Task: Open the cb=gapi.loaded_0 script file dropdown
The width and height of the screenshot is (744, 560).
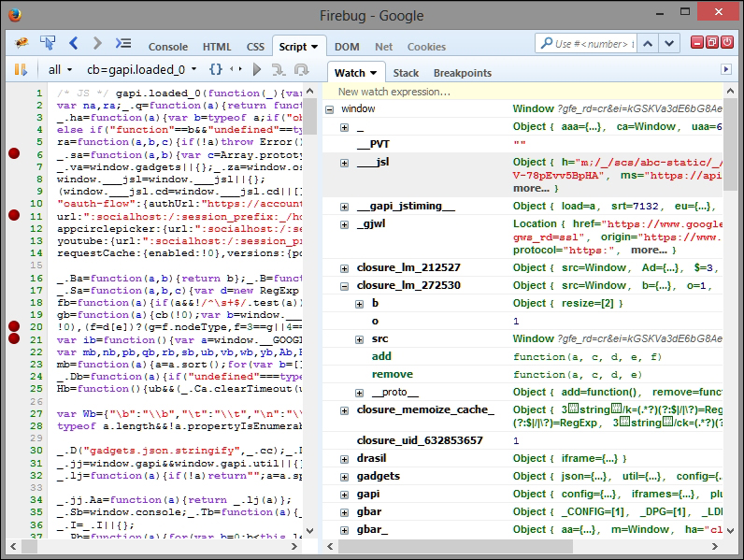Action: (x=141, y=70)
